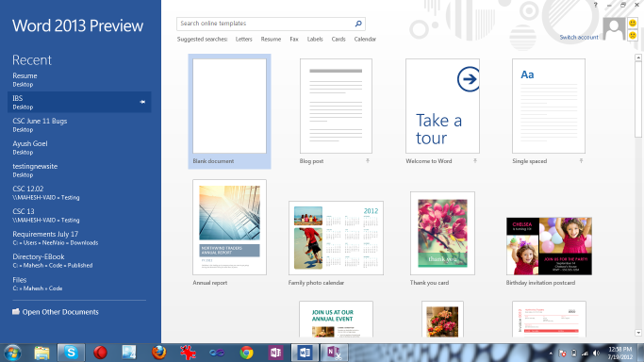
Task: Click the Word icon in the taskbar
Action: 305,353
